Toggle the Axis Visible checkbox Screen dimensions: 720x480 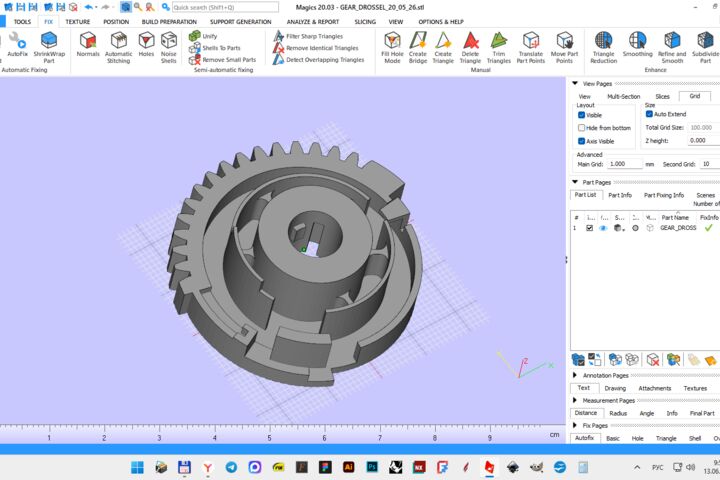click(x=581, y=141)
